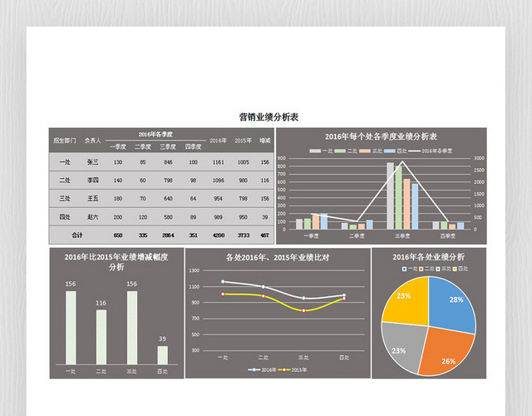Click 2016年各季度 line legend entry in bar chart
This screenshot has width=532, height=416.
(x=431, y=151)
